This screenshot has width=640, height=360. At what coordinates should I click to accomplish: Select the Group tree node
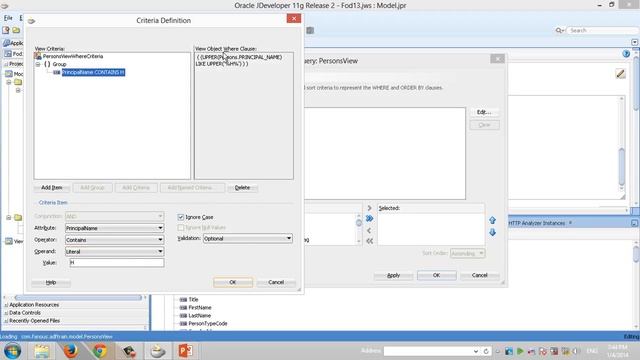pyautogui.click(x=59, y=64)
